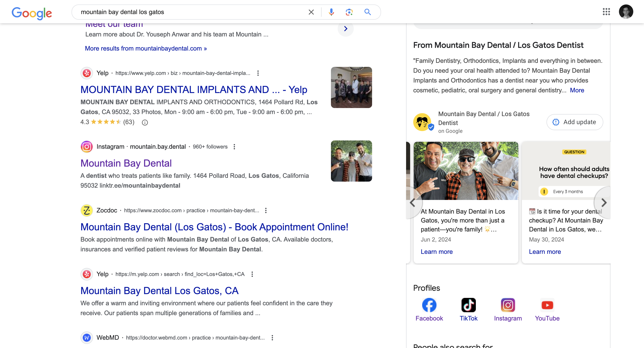The width and height of the screenshot is (644, 348).
Task: Expand sitelinks with the right chevron arrow
Action: click(x=345, y=29)
